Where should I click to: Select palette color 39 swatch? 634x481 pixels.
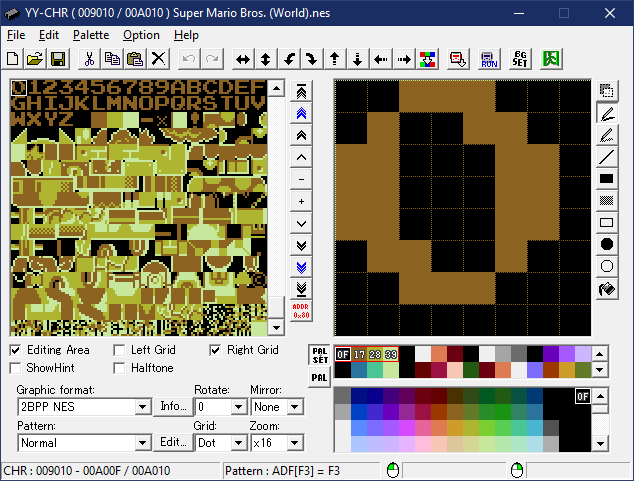pos(391,354)
